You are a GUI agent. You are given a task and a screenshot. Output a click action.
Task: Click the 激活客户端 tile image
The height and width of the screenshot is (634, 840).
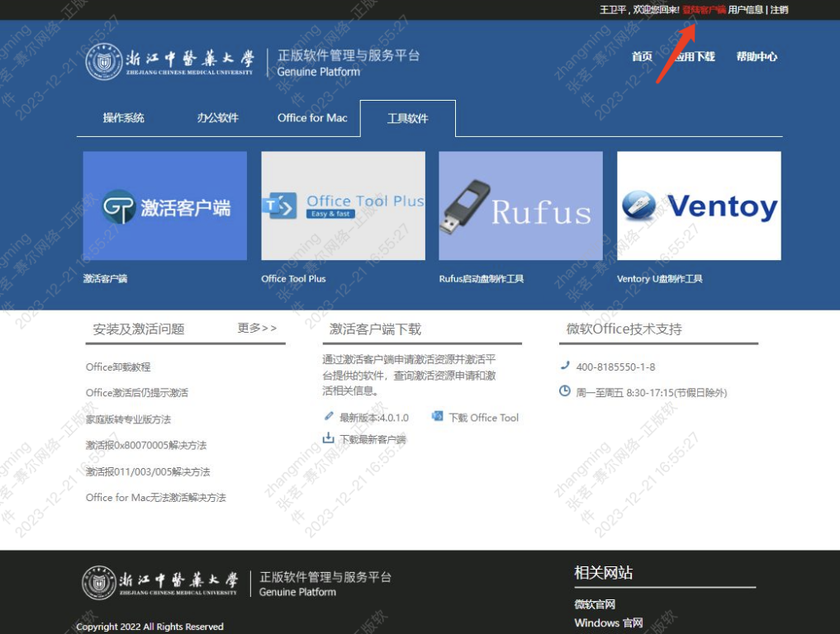click(164, 206)
